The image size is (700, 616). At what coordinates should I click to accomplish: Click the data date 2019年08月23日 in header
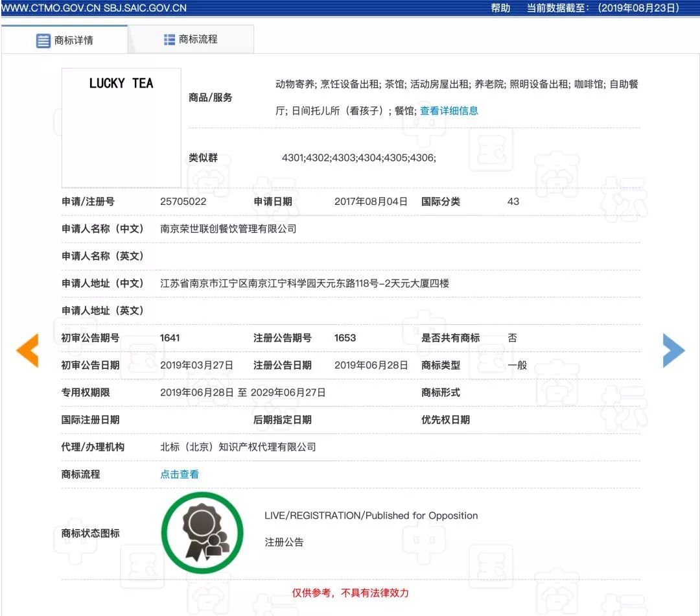639,8
